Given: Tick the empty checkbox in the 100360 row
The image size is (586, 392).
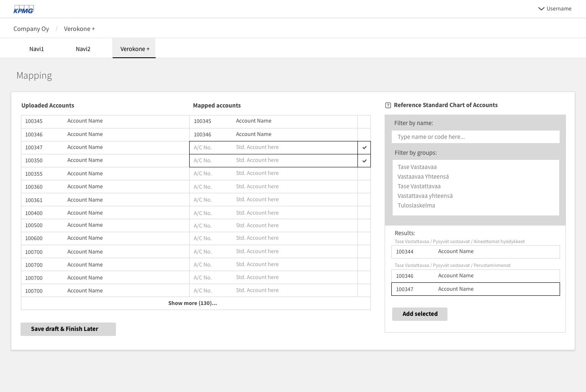Looking at the screenshot, I should pos(364,187).
